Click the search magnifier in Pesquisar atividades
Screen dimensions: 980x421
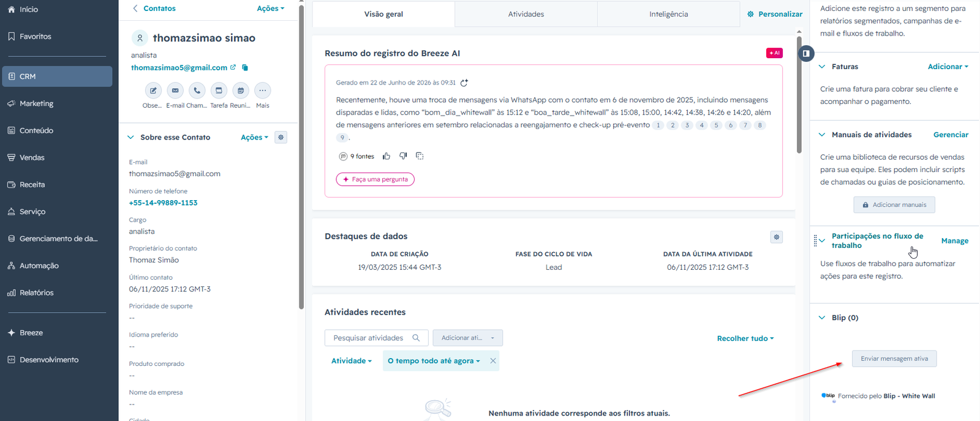pos(416,338)
